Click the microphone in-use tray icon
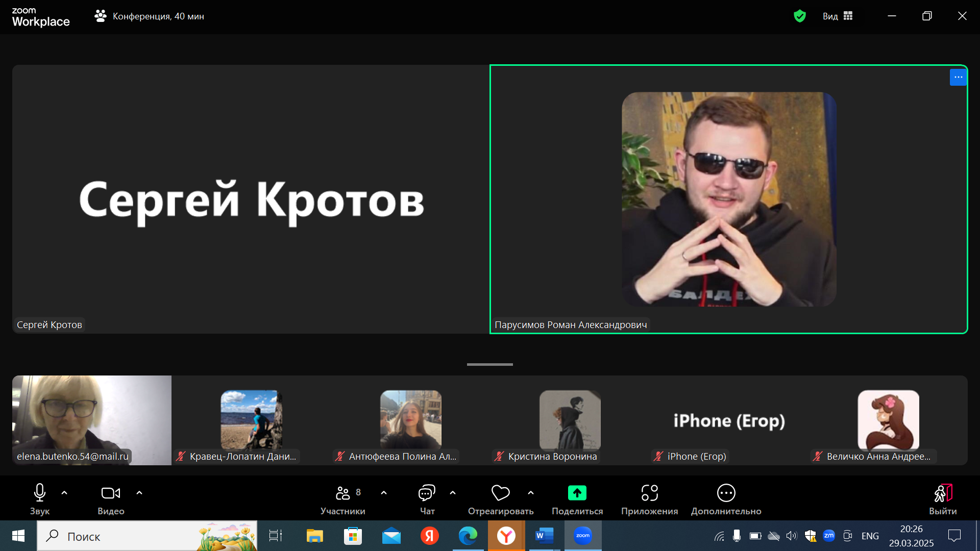This screenshot has width=980, height=551. point(737,536)
